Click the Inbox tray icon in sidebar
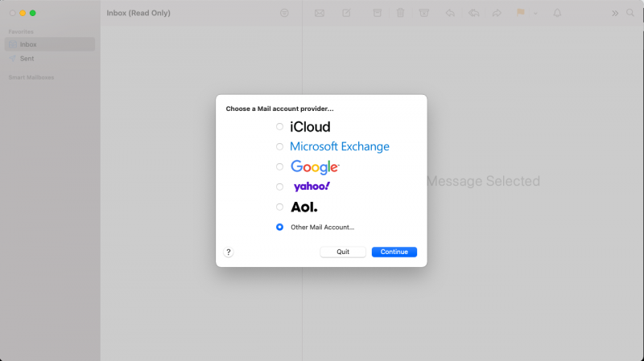This screenshot has width=644, height=361. (x=13, y=44)
